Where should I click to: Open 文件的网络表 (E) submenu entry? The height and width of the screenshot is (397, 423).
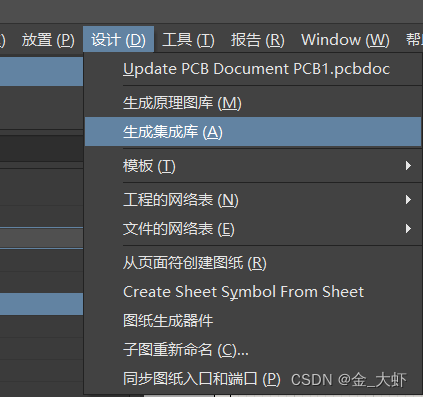coord(253,229)
